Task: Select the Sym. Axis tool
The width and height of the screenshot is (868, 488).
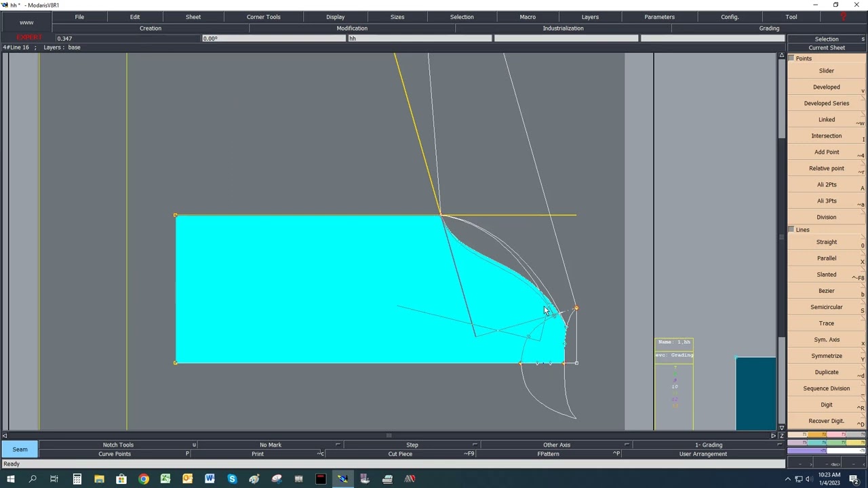Action: tap(826, 340)
